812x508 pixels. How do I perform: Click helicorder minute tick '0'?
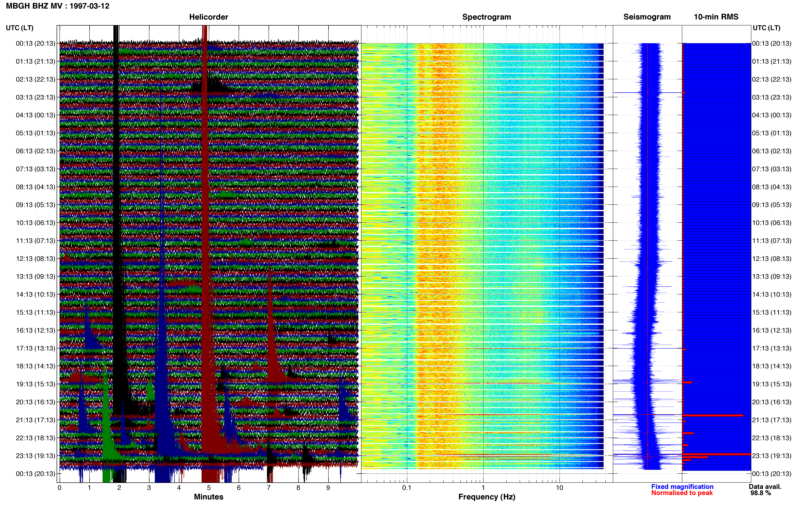(x=59, y=488)
